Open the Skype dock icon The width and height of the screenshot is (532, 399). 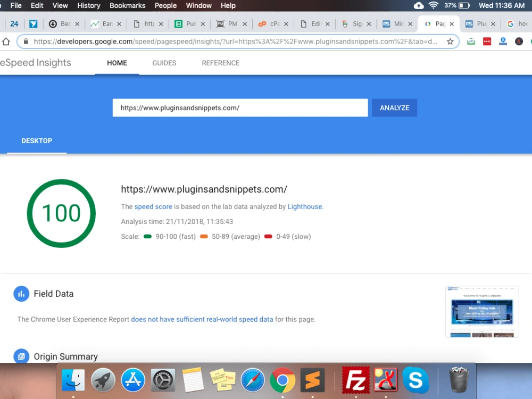point(415,380)
